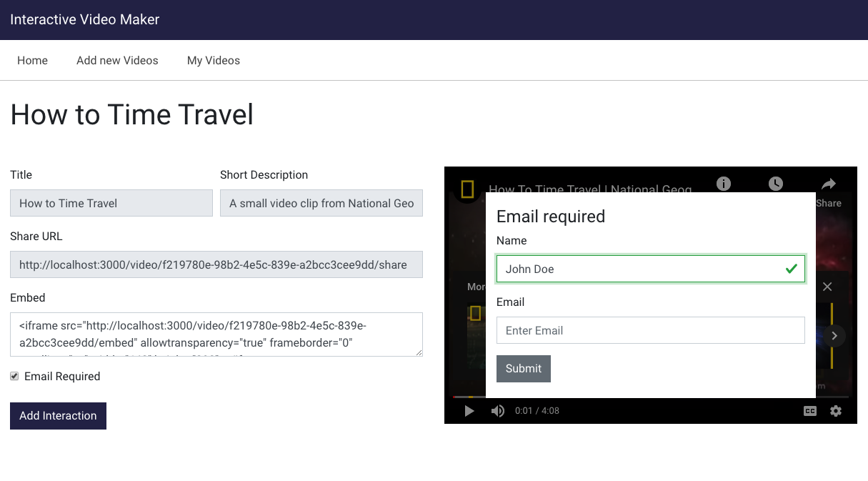The height and width of the screenshot is (481, 868).
Task: Focus the Name field containing John Doe
Action: 651,269
